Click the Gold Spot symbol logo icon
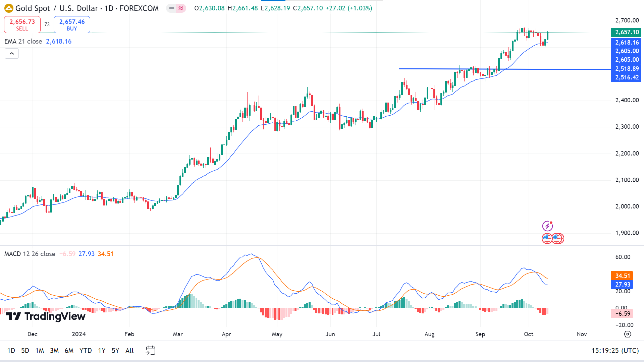 (x=9, y=8)
